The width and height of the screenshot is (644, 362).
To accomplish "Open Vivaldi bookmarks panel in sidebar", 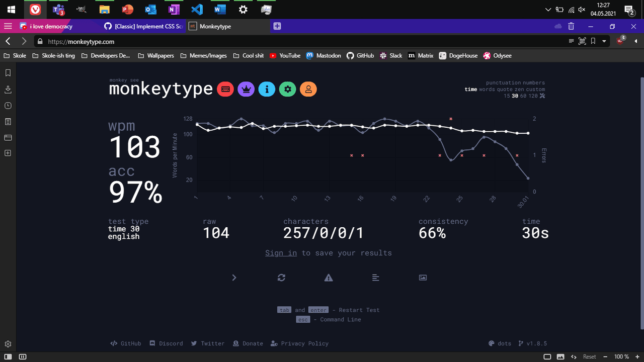I will (8, 73).
